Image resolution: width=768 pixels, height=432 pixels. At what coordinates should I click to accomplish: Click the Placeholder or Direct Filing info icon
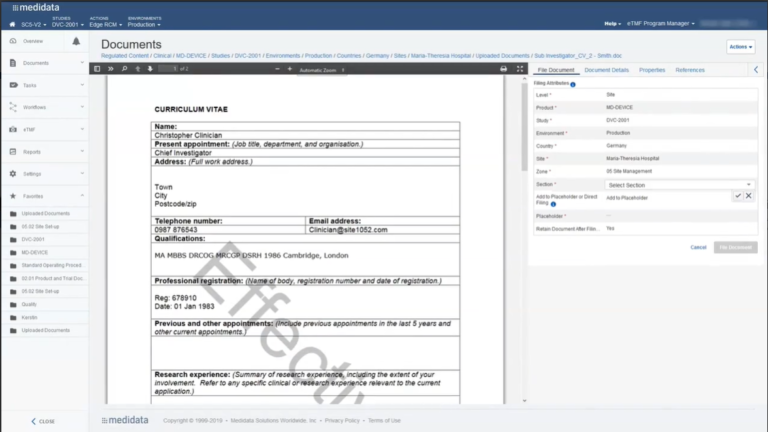point(553,204)
